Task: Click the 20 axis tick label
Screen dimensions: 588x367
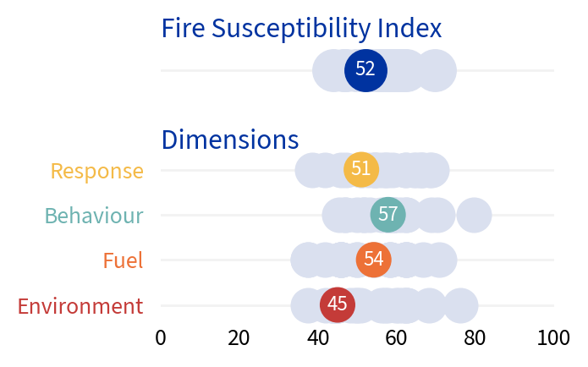Action: pos(239,338)
